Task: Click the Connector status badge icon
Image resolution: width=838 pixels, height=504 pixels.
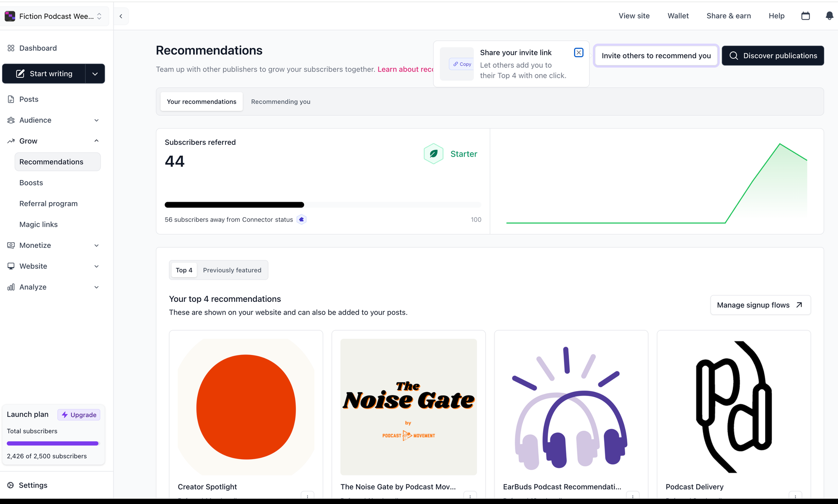Action: (x=301, y=219)
